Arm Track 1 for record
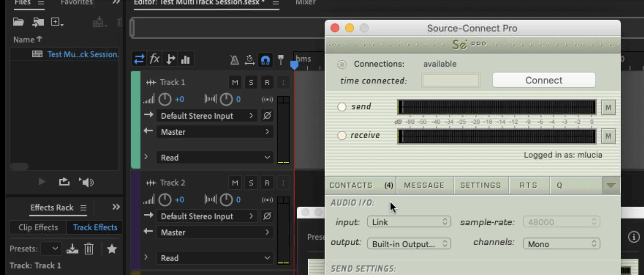Screen dimensions: 644x275 267,82
